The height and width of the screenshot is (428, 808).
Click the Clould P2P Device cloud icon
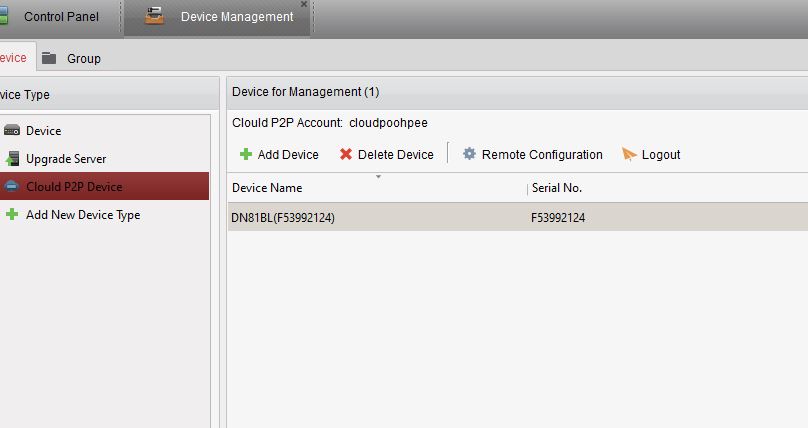tap(11, 186)
